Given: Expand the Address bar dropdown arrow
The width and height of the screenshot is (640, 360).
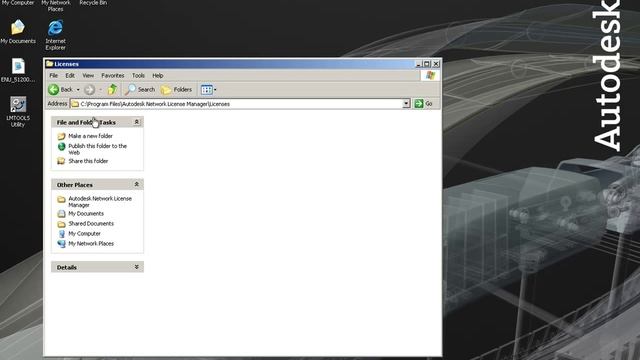Looking at the screenshot, I should (x=406, y=104).
